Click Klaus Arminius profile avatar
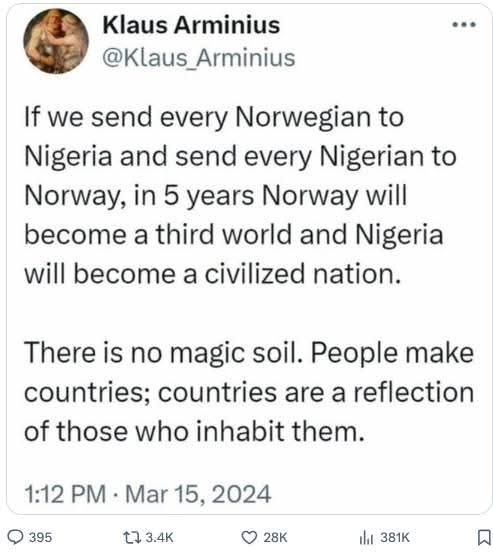The image size is (493, 556). point(56,41)
